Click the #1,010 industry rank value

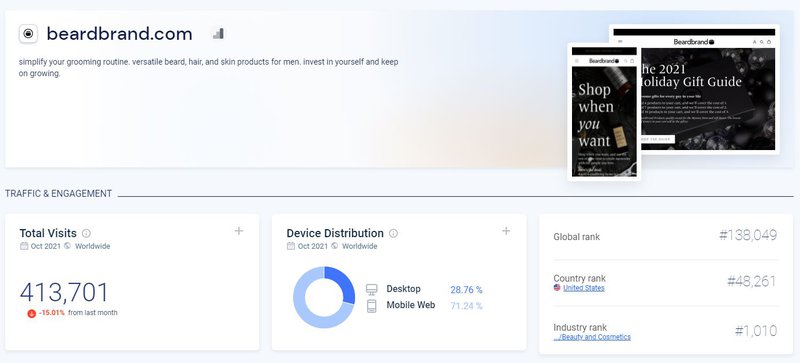click(756, 330)
